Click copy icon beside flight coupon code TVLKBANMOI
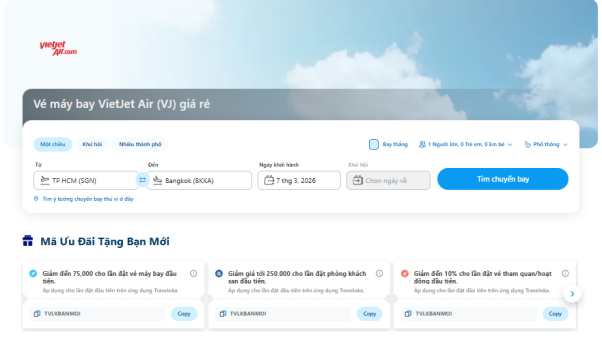602x364 pixels. click(x=37, y=314)
